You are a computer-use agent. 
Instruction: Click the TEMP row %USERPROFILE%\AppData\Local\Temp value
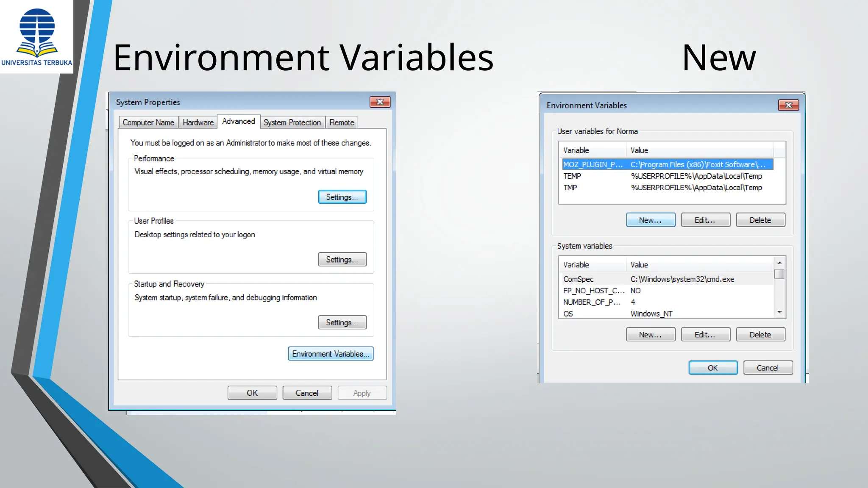coord(696,176)
